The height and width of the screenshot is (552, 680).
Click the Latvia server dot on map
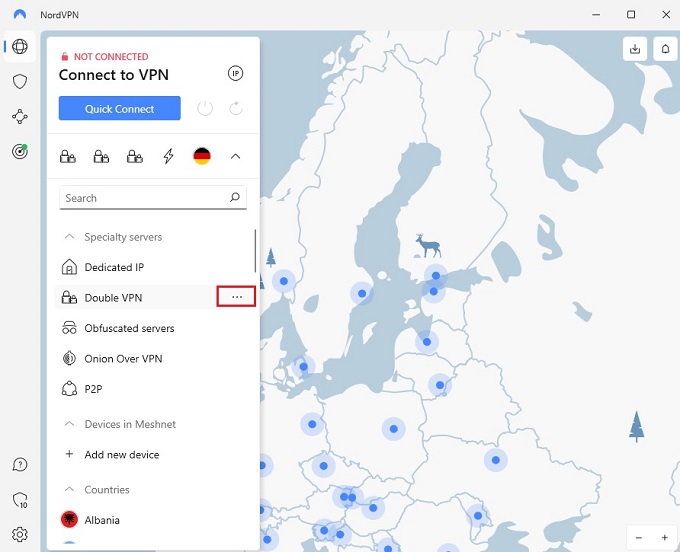pos(427,342)
